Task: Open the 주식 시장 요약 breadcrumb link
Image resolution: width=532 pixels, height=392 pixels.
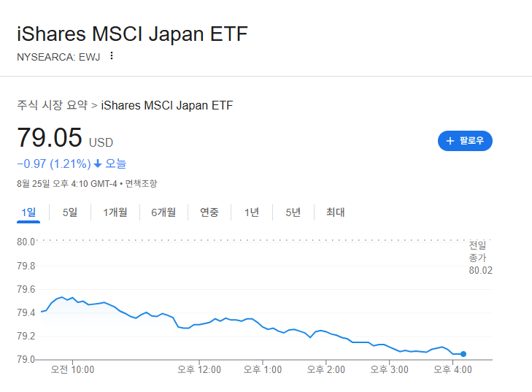Action: coord(53,105)
